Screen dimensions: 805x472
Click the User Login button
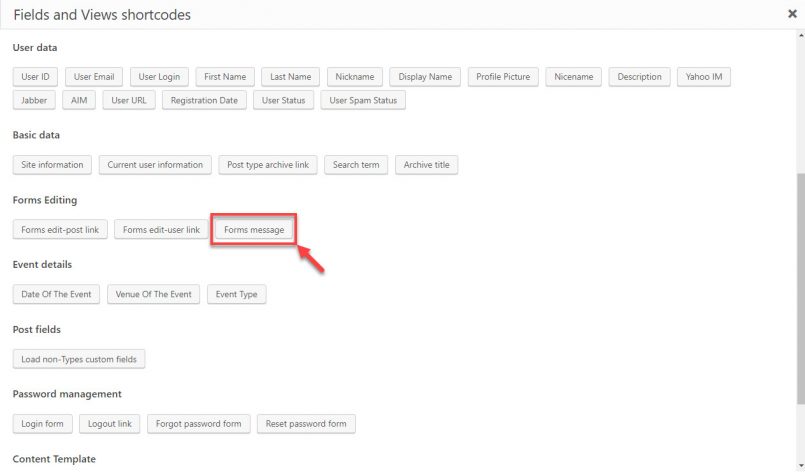click(x=159, y=77)
